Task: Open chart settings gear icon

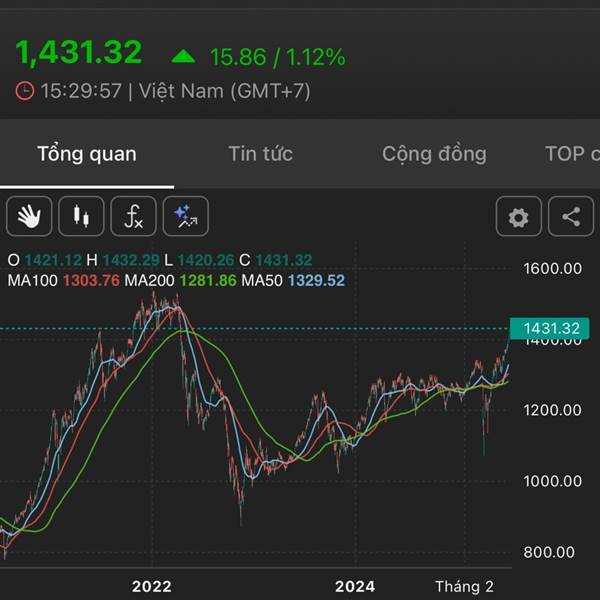Action: (518, 216)
